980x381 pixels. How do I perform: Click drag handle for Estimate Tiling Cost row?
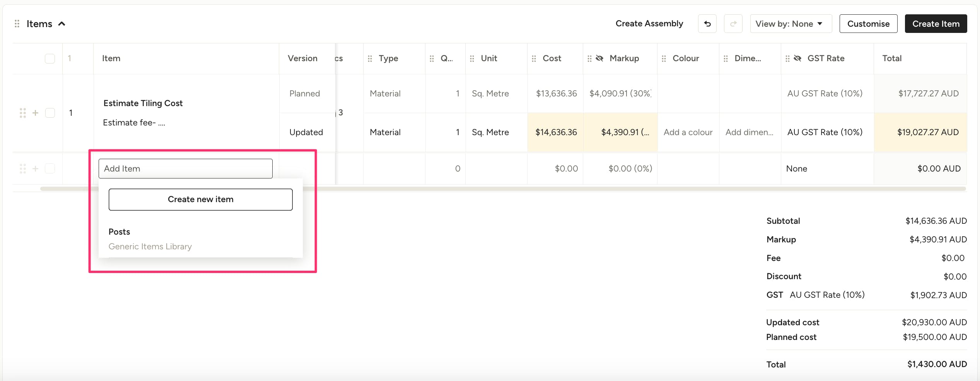coord(23,113)
